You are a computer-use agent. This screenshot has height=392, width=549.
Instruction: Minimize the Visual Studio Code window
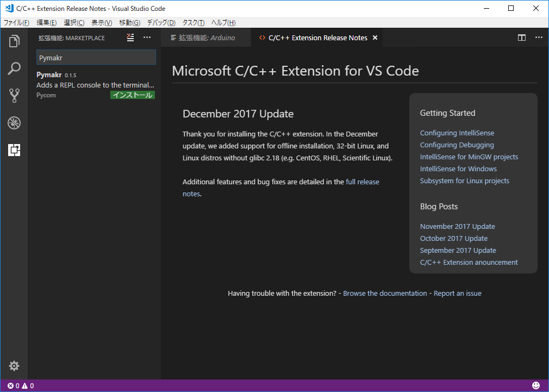pos(486,8)
